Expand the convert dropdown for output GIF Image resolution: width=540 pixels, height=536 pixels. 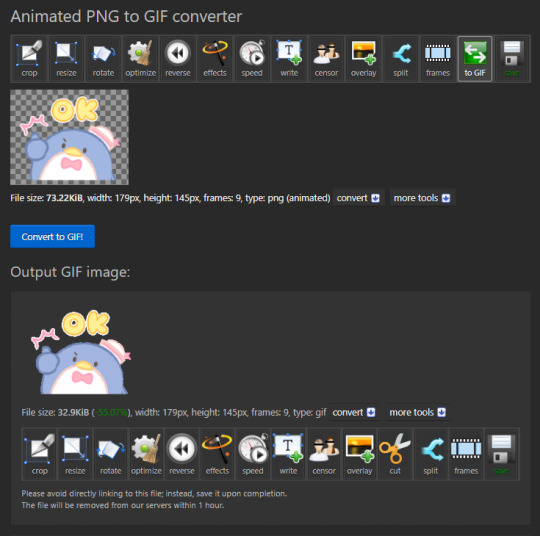354,412
